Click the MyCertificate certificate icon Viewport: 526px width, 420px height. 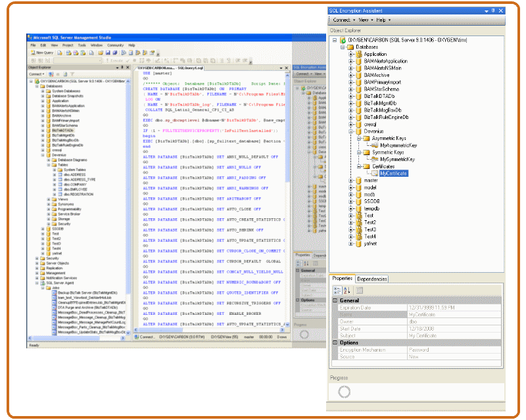(375, 174)
